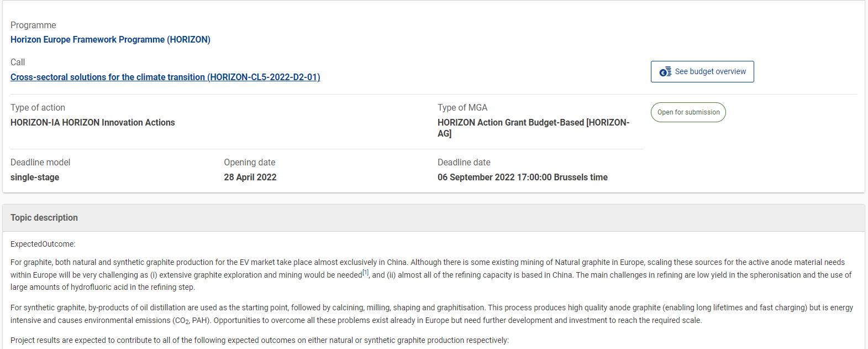Image resolution: width=868 pixels, height=349 pixels.
Task: Select the Topic description section header
Action: point(434,218)
